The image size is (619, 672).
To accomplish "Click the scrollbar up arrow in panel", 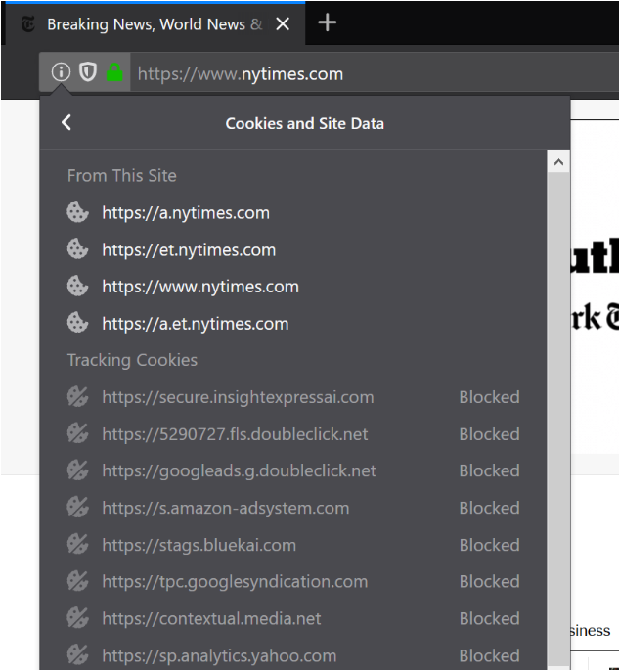I will [558, 162].
